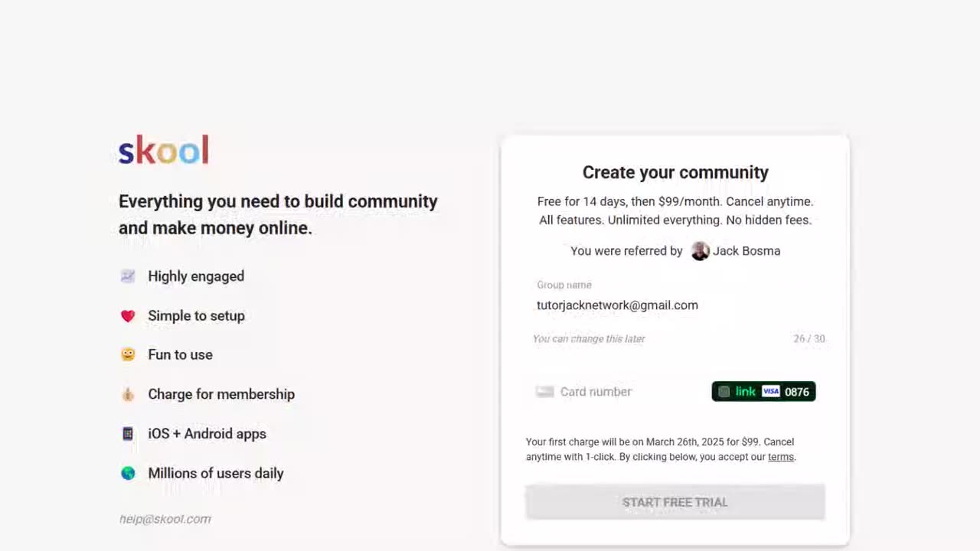This screenshot has height=551, width=980.
Task: Click the money icon beside Charge for membership
Action: 128,394
